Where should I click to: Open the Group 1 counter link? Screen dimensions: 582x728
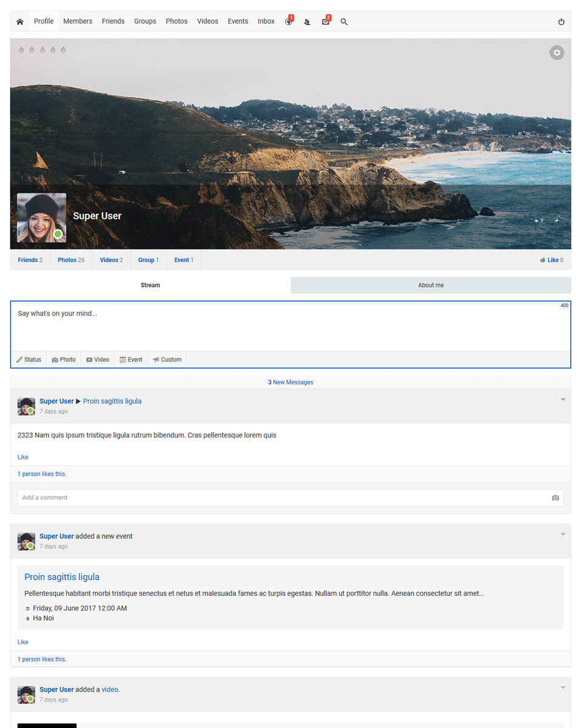(149, 260)
